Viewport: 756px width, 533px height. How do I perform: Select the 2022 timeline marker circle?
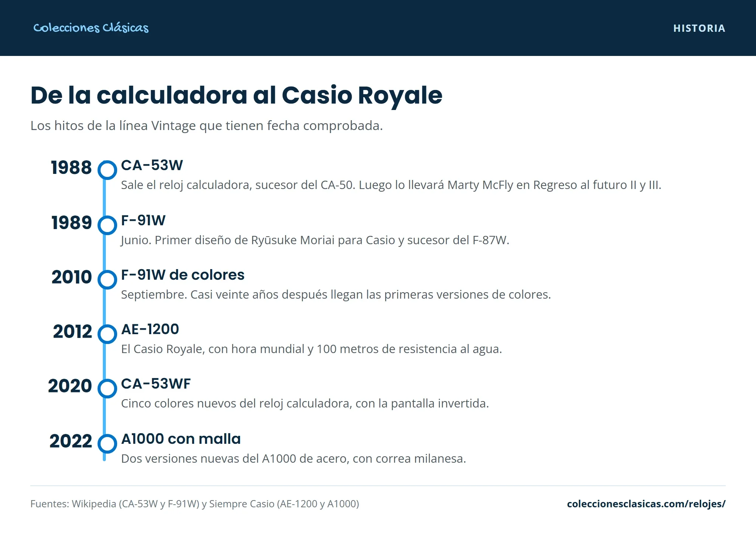pyautogui.click(x=107, y=444)
